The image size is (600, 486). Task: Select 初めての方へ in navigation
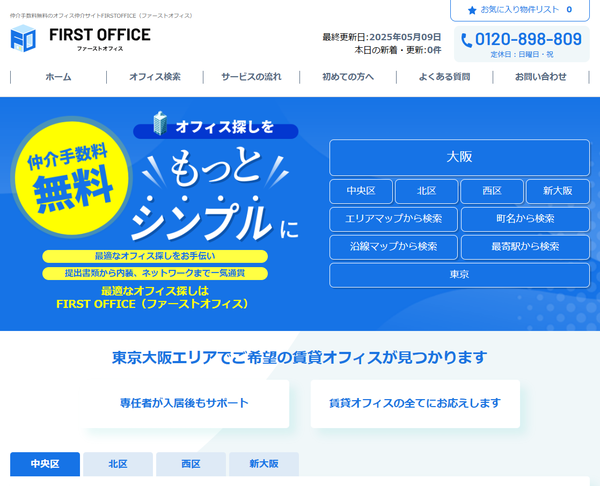coord(348,77)
